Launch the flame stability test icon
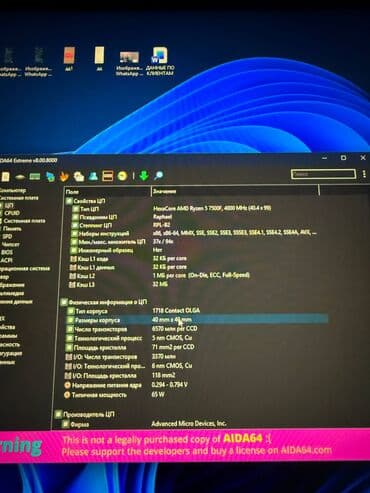 click(64, 176)
